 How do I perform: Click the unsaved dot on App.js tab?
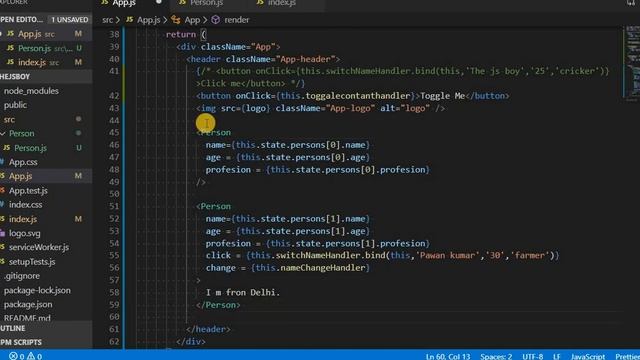[x=159, y=2]
